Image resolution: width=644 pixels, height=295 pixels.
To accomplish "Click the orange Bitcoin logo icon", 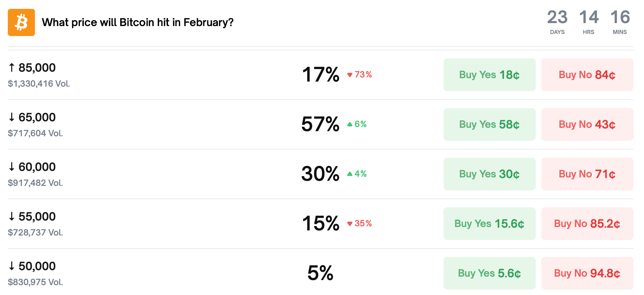I will pyautogui.click(x=21, y=22).
